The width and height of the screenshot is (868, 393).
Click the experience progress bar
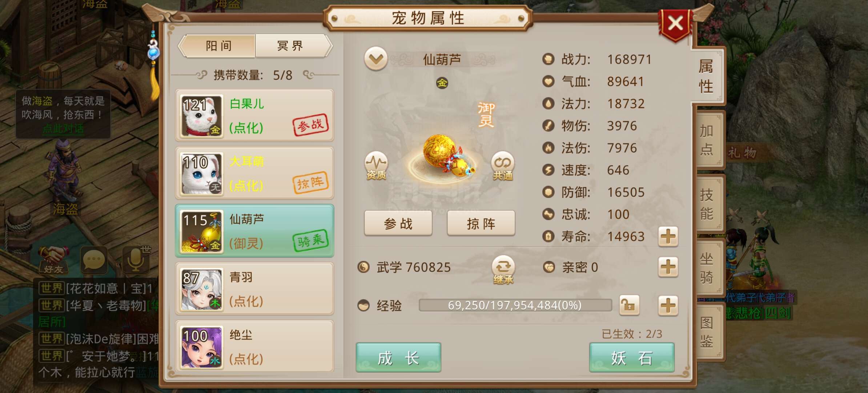[x=515, y=305]
